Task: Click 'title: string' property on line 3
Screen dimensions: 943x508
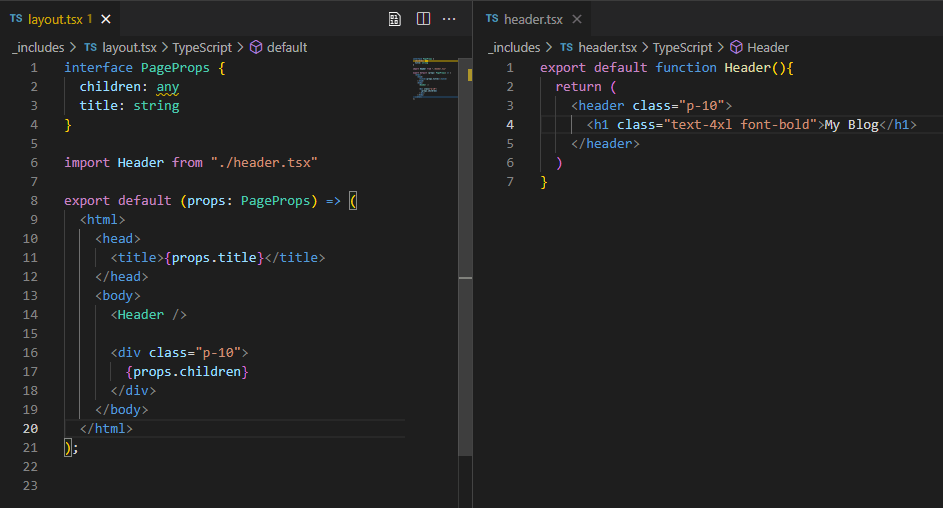Action: tap(129, 105)
